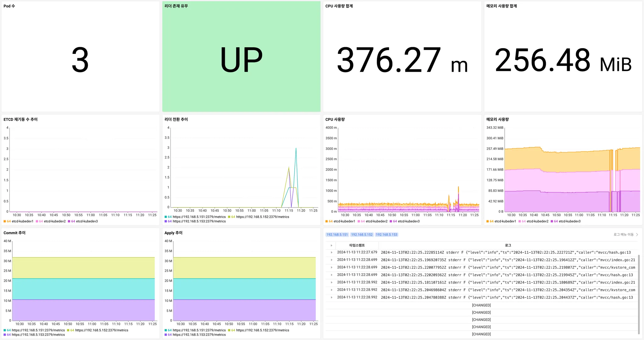
Task: Click orange etcd-kubedev1 swatch in 메모리 사용량 legend
Action: pyautogui.click(x=488, y=221)
